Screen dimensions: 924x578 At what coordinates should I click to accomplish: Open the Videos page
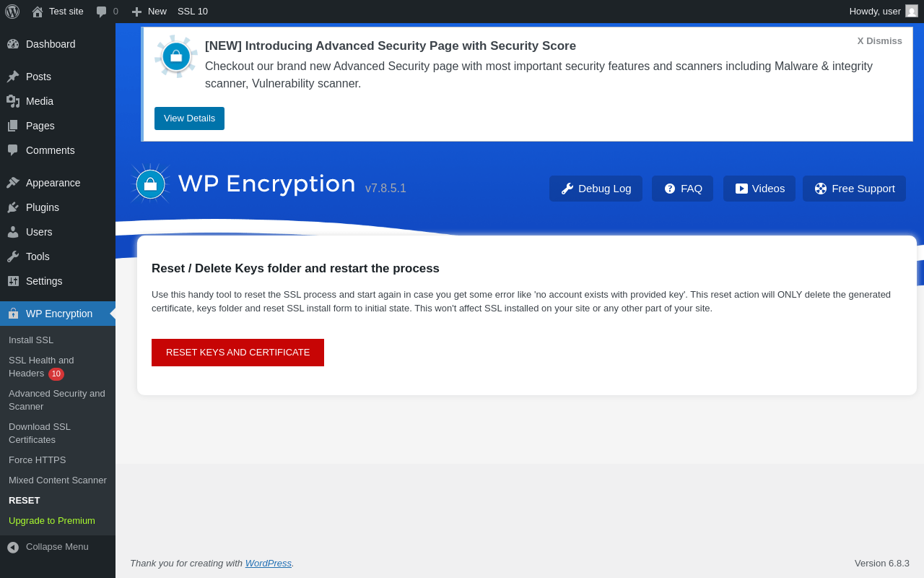coord(759,189)
